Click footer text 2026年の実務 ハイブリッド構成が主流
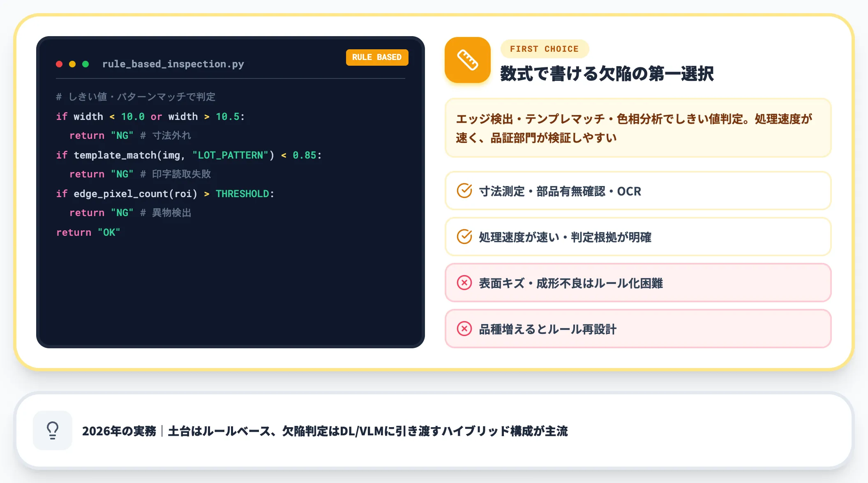Image resolution: width=868 pixels, height=483 pixels. pyautogui.click(x=325, y=431)
